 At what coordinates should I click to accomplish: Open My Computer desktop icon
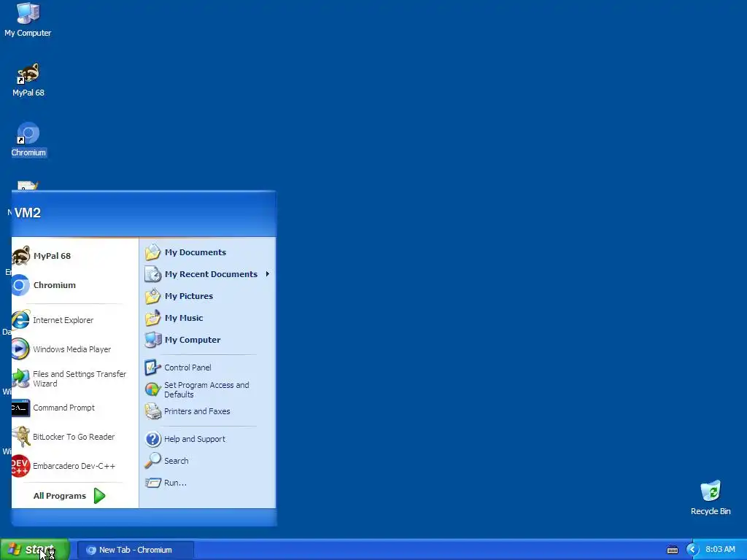click(x=28, y=20)
